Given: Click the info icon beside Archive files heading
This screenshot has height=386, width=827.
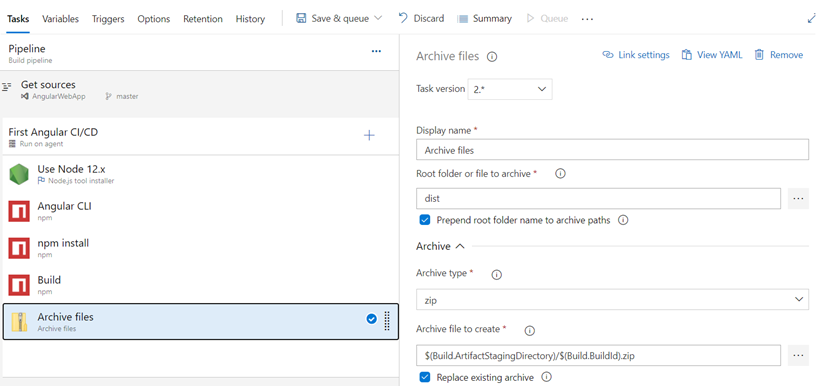Looking at the screenshot, I should pos(492,56).
